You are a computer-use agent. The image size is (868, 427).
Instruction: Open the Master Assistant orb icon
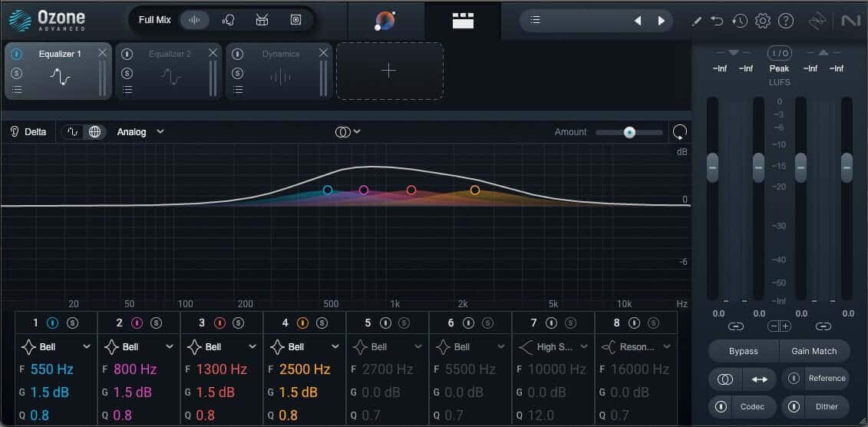point(384,21)
